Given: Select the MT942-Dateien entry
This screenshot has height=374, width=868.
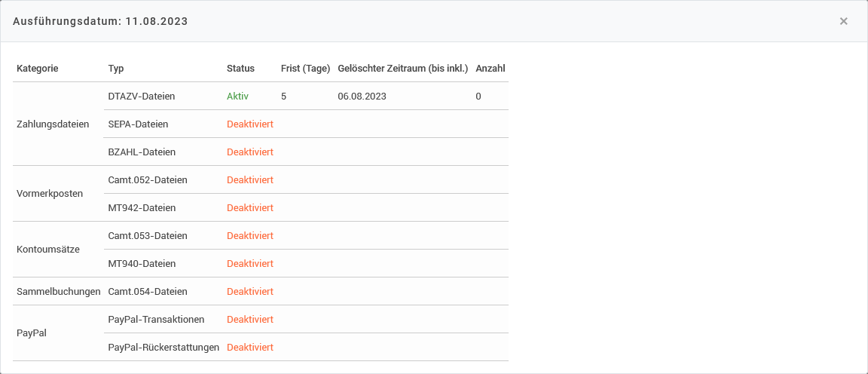Looking at the screenshot, I should (x=142, y=208).
